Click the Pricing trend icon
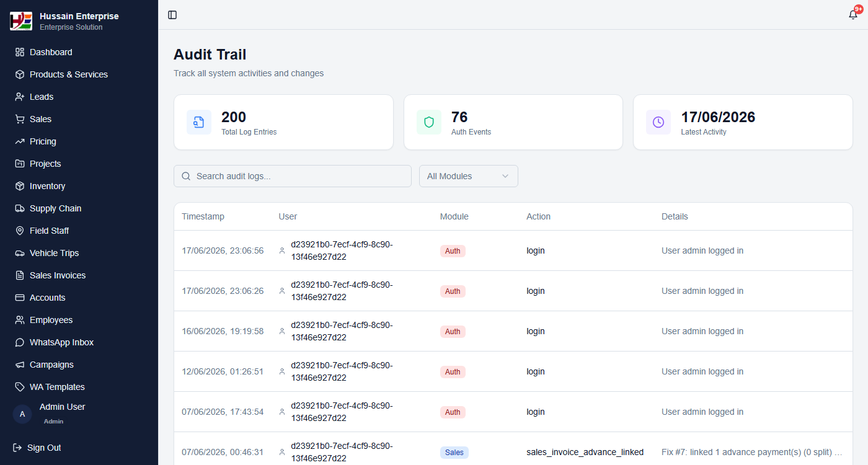Image resolution: width=868 pixels, height=465 pixels. click(x=20, y=141)
